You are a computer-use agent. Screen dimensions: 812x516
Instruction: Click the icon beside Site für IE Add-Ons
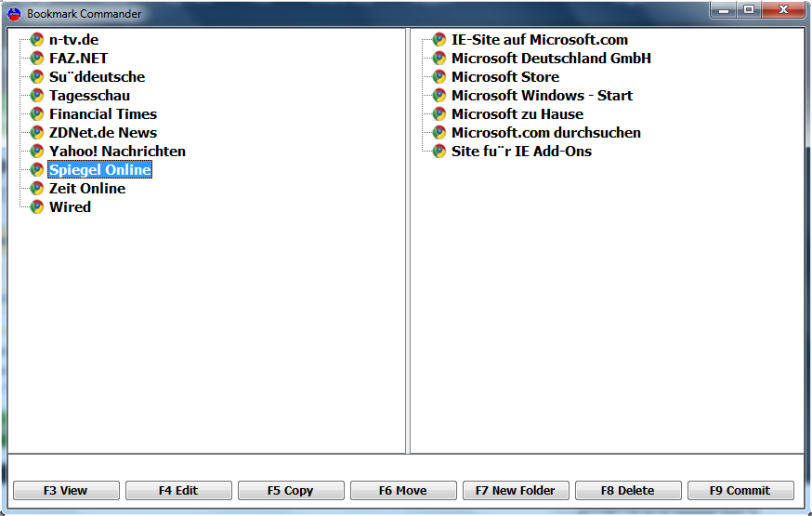pos(439,152)
